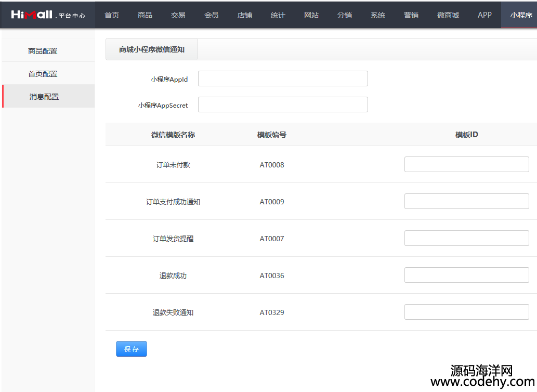Click the Himall platform logo

(x=48, y=15)
